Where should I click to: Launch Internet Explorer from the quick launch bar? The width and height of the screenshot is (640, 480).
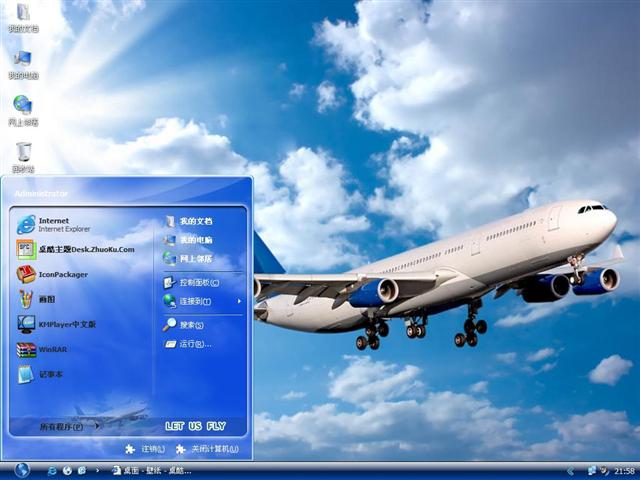coord(52,471)
